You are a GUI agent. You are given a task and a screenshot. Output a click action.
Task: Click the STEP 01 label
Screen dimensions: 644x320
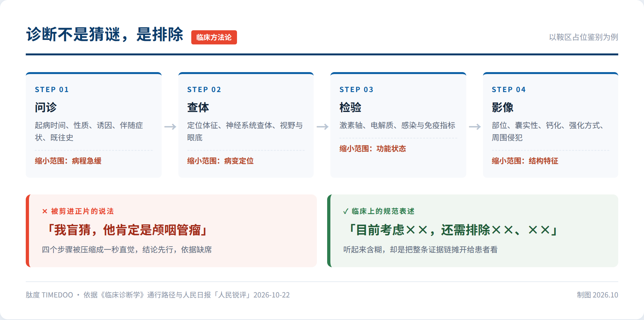[x=52, y=89]
